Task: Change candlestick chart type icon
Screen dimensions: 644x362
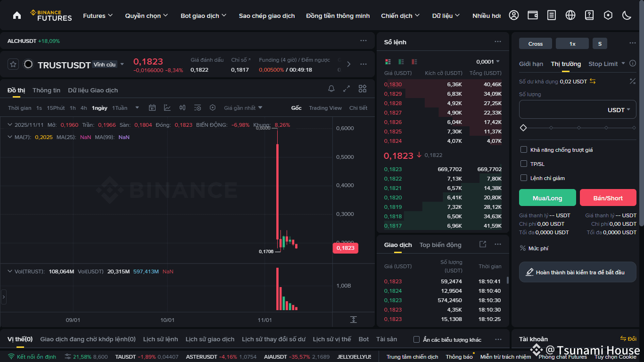Action: [x=182, y=108]
